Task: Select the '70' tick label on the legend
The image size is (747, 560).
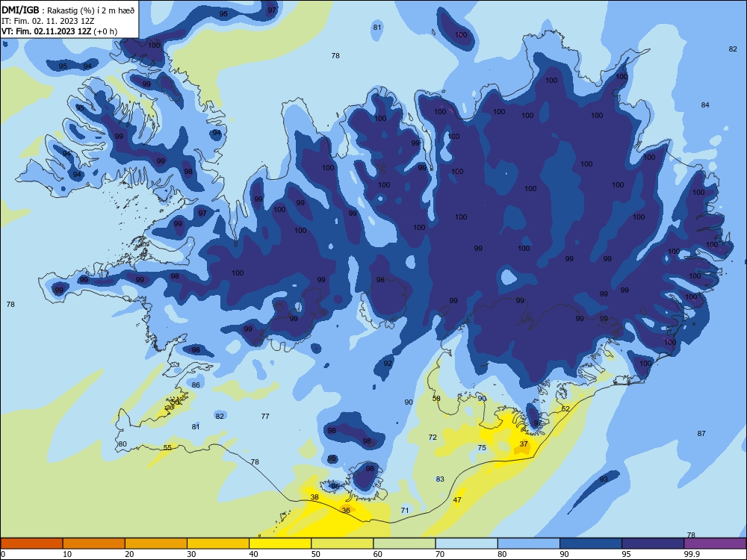Action: coord(440,554)
